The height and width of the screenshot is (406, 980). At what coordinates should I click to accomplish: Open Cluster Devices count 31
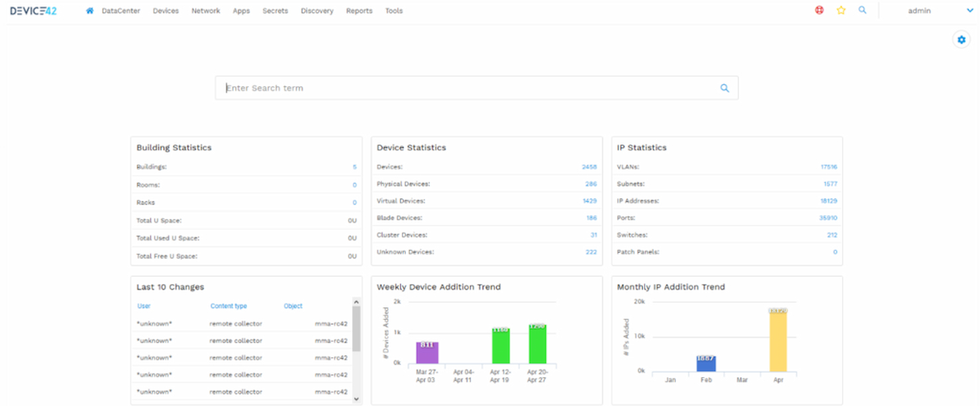pyautogui.click(x=593, y=235)
